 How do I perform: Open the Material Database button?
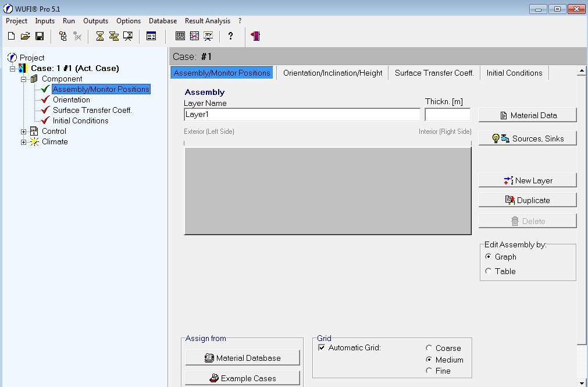(x=243, y=358)
